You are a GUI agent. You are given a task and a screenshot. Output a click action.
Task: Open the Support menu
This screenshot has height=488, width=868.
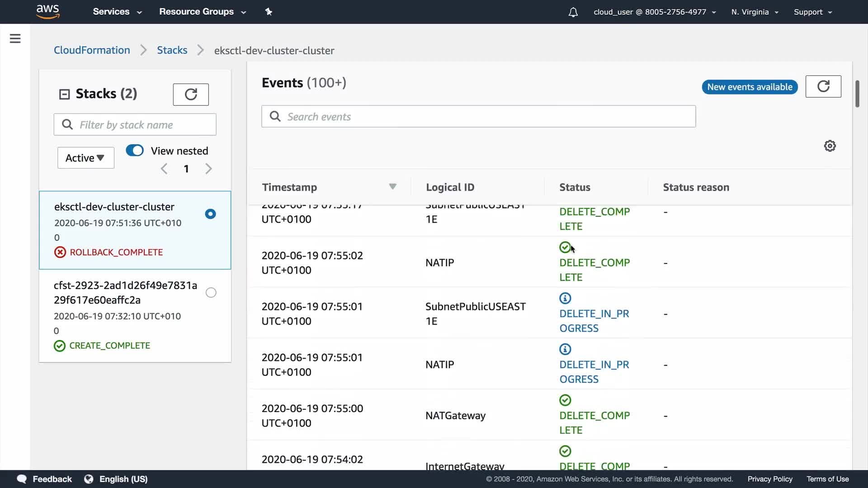[812, 12]
